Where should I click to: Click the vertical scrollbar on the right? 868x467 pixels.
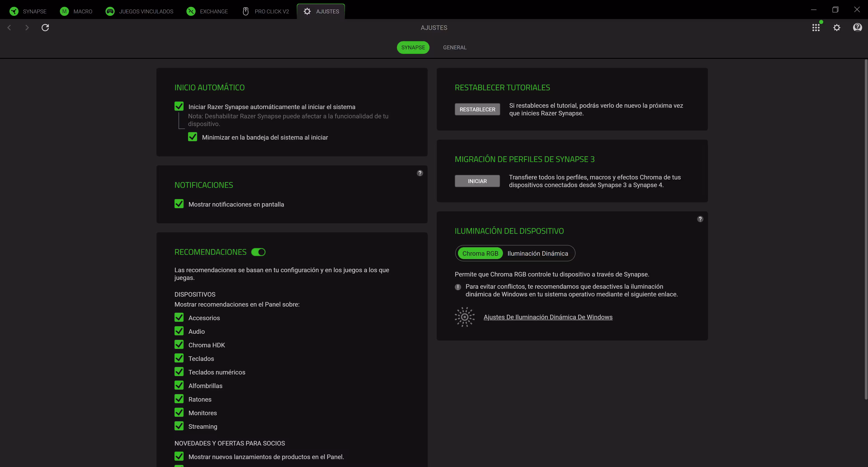pos(866,229)
